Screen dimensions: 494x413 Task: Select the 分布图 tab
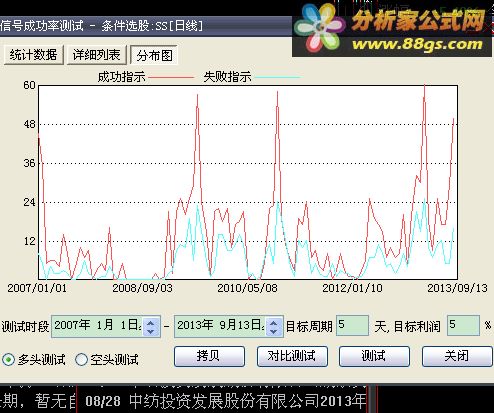[x=154, y=55]
